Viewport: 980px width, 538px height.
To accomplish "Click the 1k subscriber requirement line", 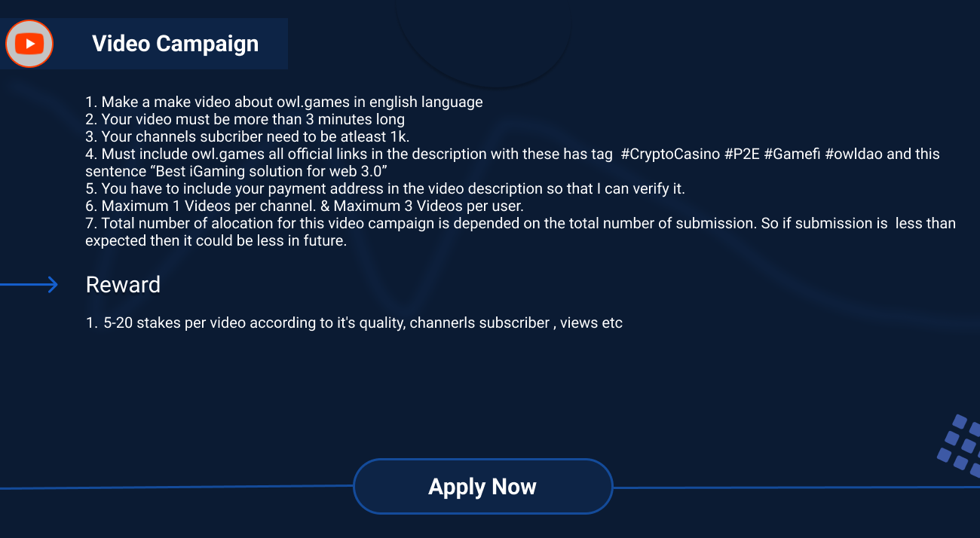I will pyautogui.click(x=247, y=136).
